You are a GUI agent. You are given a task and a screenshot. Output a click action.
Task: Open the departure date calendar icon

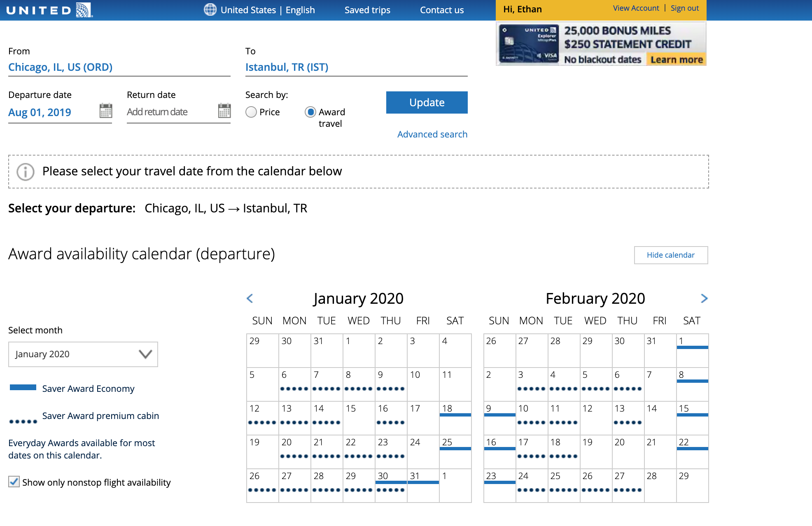coord(106,111)
